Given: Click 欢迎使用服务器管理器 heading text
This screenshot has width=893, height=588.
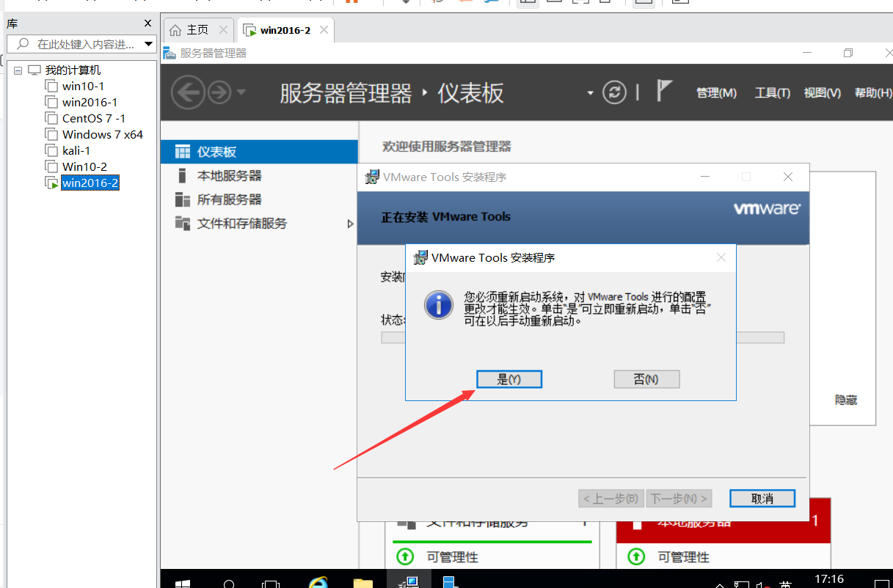Looking at the screenshot, I should point(447,147).
